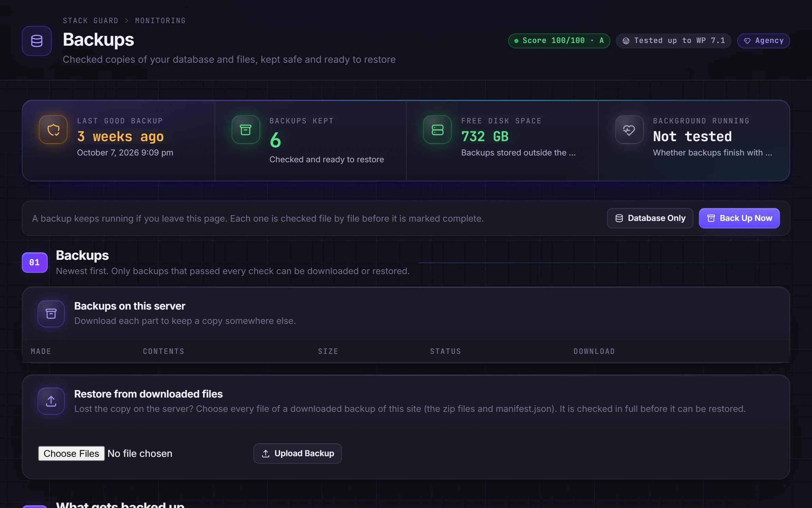Click the Back Up Now button
This screenshot has height=508, width=812.
[739, 218]
